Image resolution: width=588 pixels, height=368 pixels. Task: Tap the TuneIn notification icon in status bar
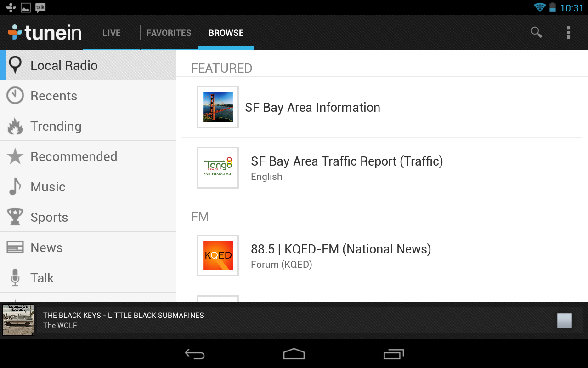click(11, 8)
